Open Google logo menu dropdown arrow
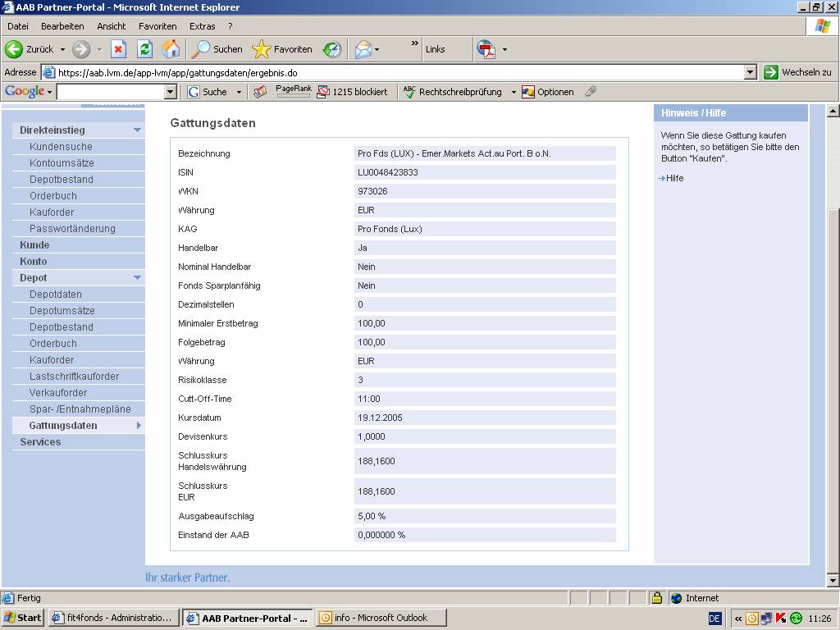 49,92
